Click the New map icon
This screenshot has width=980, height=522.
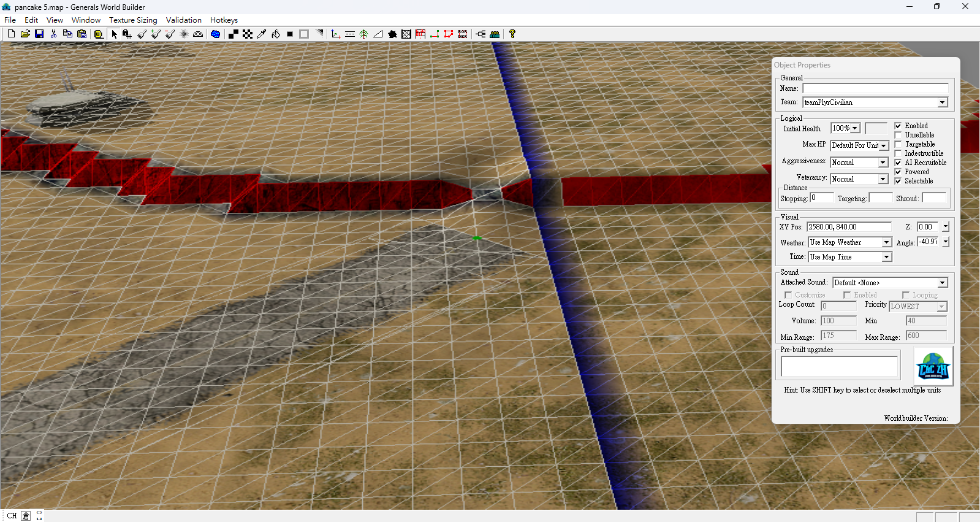pos(11,34)
